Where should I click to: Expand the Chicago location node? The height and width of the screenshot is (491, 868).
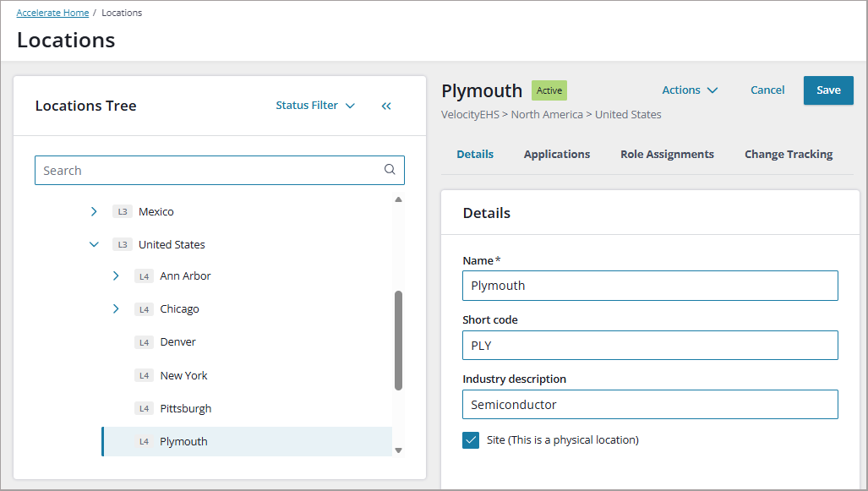click(x=116, y=308)
